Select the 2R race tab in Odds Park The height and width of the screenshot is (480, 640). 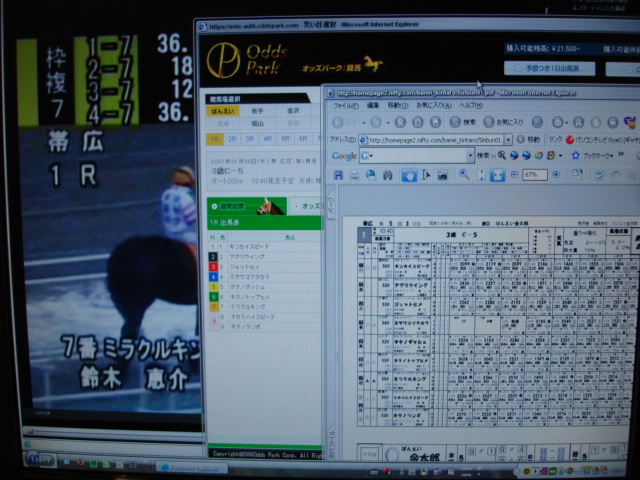[232, 139]
